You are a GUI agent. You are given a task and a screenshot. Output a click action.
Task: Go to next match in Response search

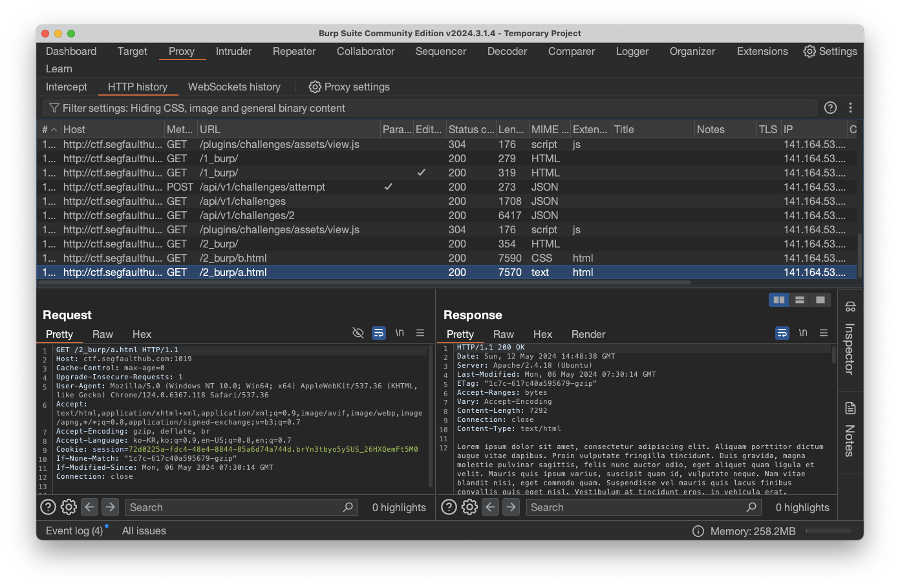(x=511, y=507)
